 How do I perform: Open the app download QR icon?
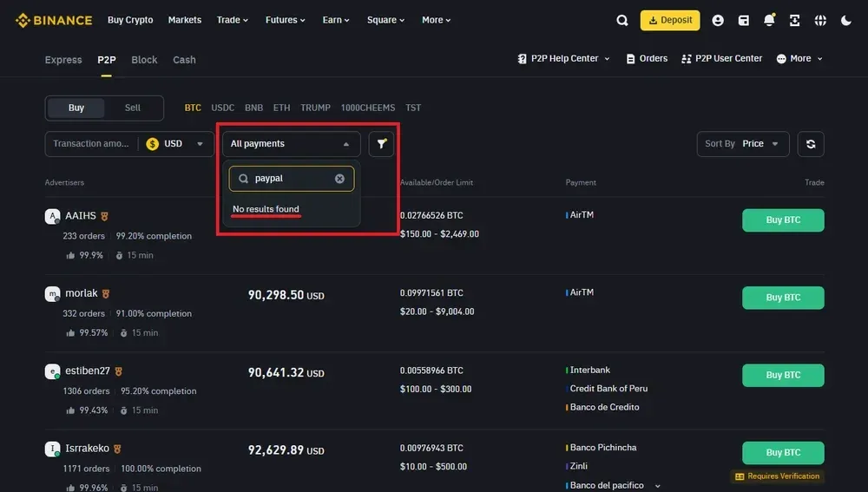coord(794,21)
